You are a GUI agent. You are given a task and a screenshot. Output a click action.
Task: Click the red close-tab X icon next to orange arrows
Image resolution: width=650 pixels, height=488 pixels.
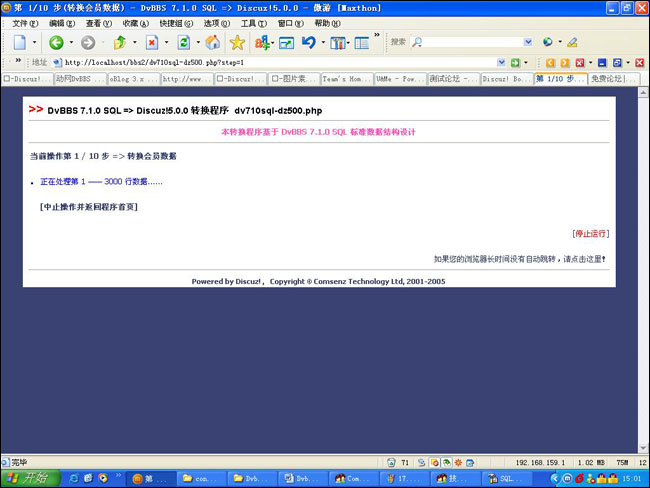click(580, 63)
